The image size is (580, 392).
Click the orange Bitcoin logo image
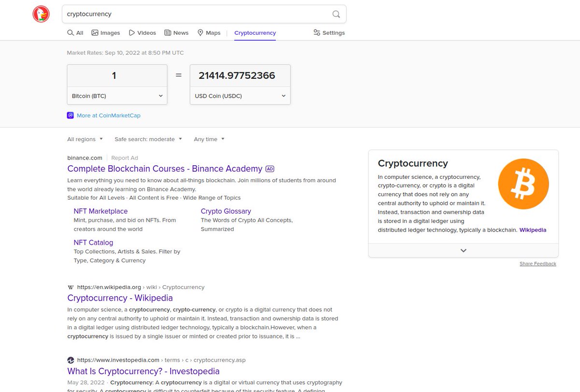(x=523, y=184)
